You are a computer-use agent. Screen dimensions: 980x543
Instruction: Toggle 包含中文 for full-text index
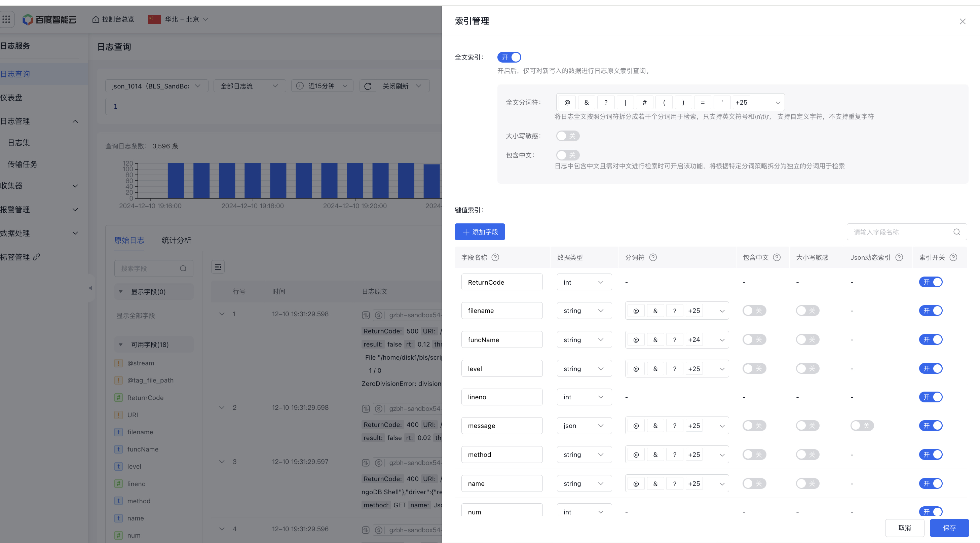point(568,155)
